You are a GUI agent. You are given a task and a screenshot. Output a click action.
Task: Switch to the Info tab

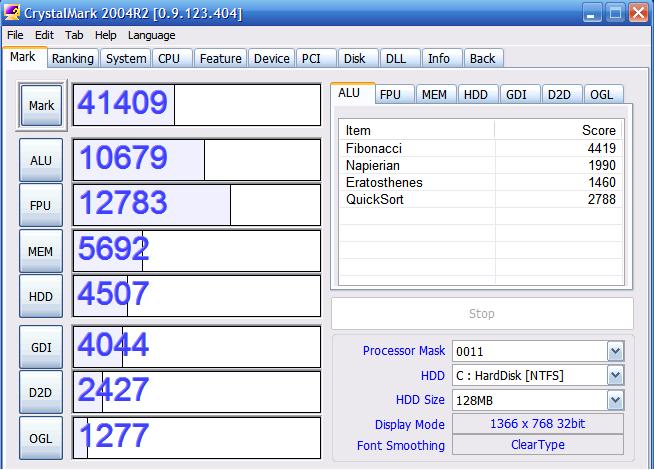(442, 58)
